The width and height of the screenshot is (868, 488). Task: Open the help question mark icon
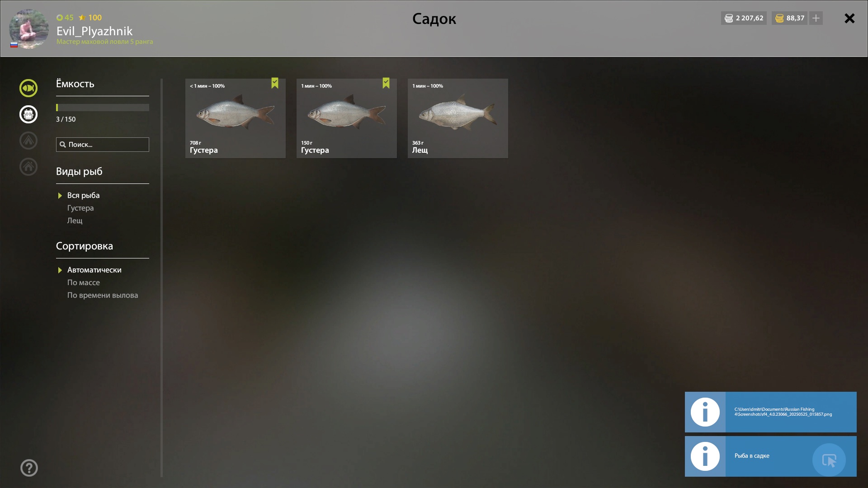(x=29, y=468)
